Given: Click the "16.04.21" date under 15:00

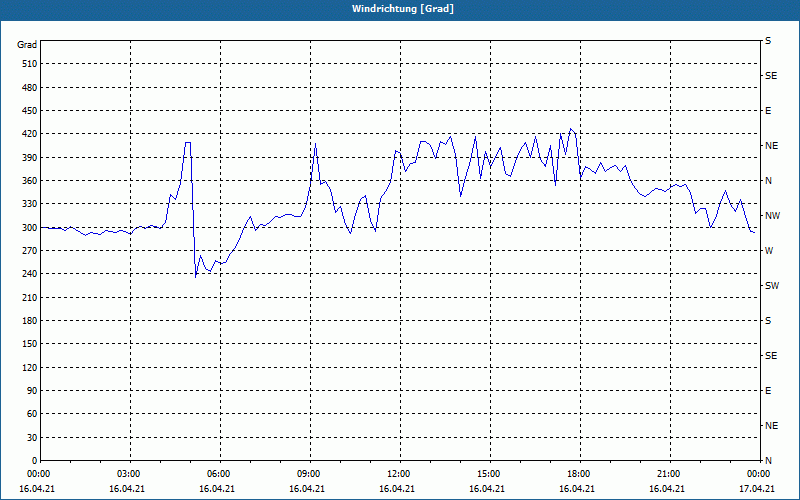Looking at the screenshot, I should coord(487,489).
